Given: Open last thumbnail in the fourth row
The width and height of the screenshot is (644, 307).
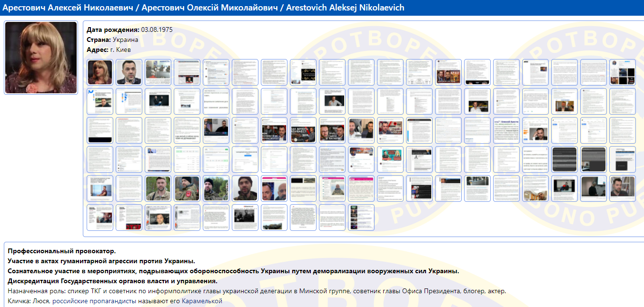Looking at the screenshot, I should point(623,159).
